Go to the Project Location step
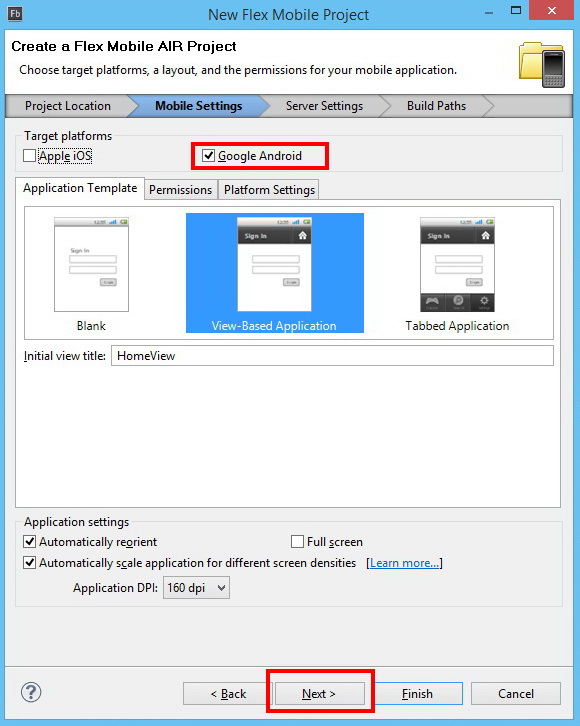580x726 pixels. click(68, 106)
